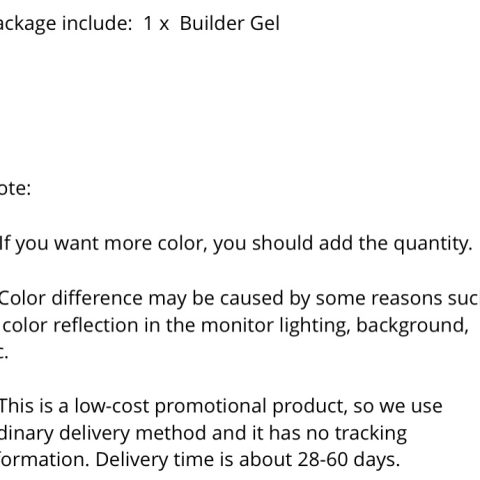
Task: Click the words 'This is a'
Action: tap(34, 406)
